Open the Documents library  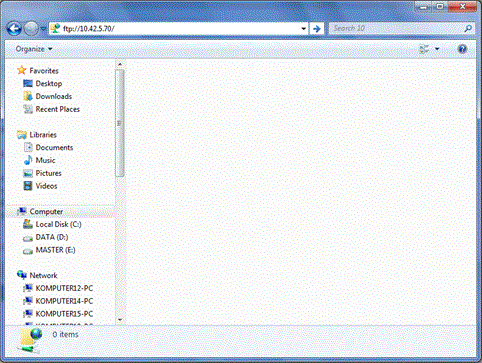click(x=54, y=147)
